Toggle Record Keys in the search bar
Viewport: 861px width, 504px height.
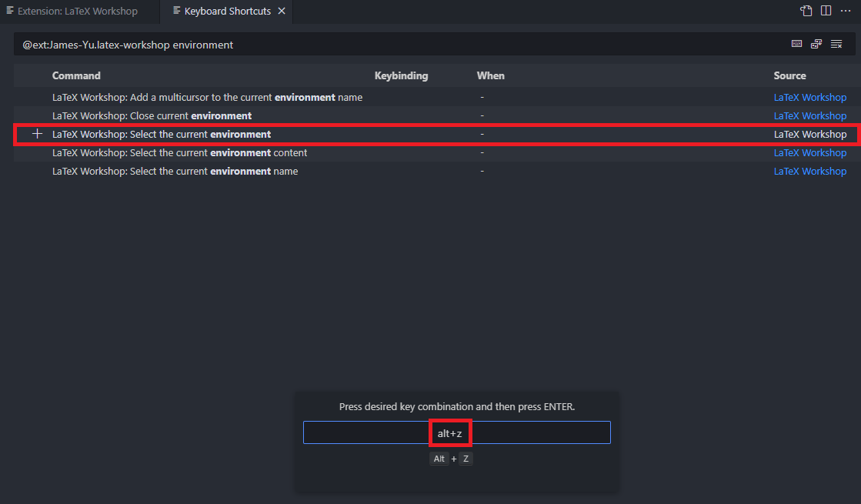pyautogui.click(x=797, y=44)
